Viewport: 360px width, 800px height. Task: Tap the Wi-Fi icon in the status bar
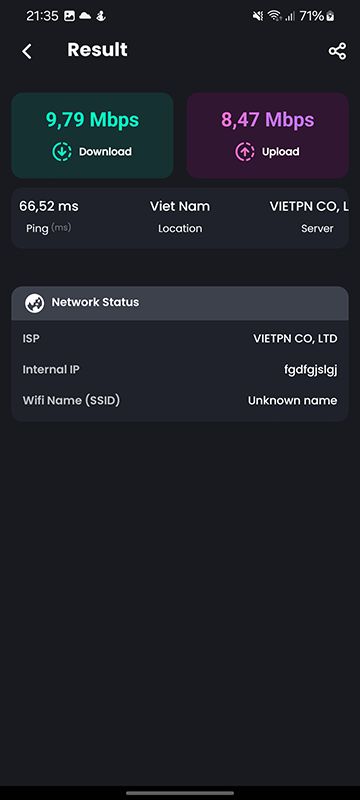point(274,16)
